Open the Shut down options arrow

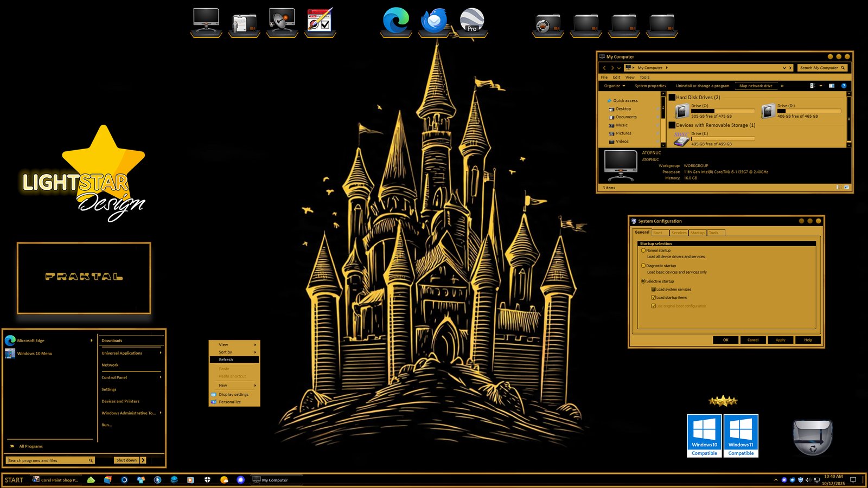click(143, 460)
